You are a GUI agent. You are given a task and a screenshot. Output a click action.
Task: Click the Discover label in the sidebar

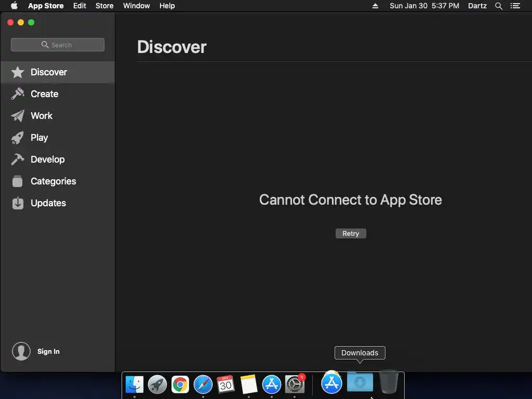[49, 72]
